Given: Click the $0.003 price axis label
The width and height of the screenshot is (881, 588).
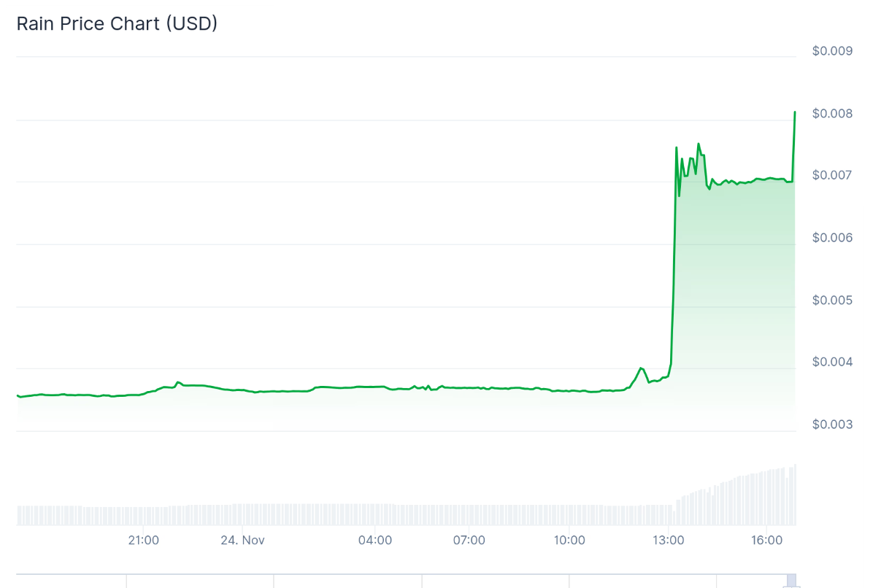Looking at the screenshot, I should tap(832, 425).
